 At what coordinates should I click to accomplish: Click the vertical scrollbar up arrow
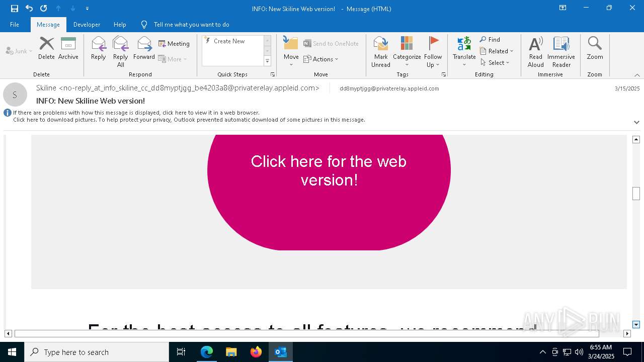636,139
